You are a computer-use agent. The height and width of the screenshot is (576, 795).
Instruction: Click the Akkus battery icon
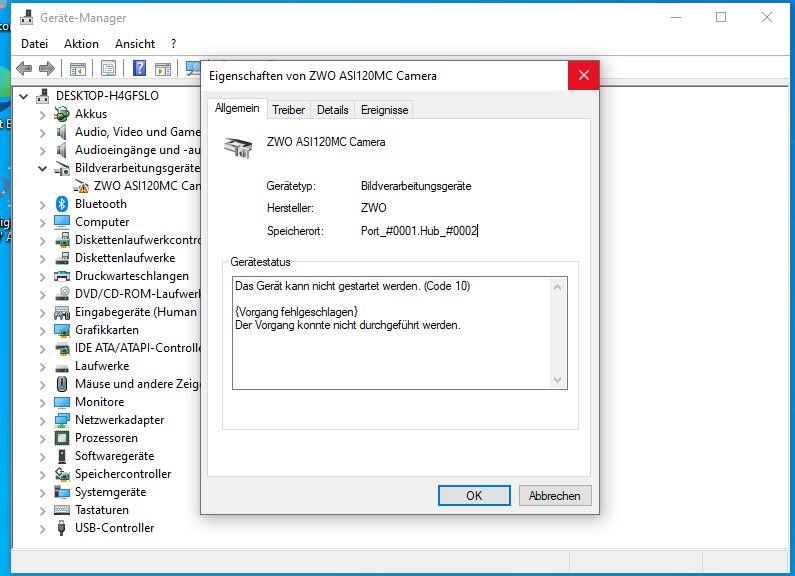tap(62, 114)
